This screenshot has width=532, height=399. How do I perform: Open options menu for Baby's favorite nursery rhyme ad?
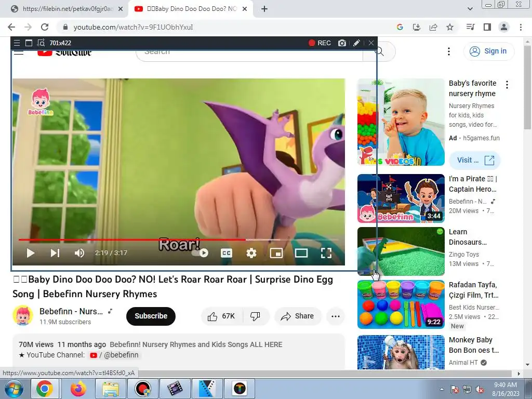click(507, 85)
